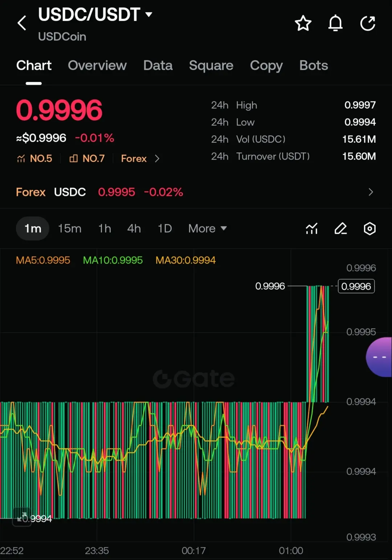This screenshot has height=560, width=392.
Task: Switch to the Chart tab
Action: pyautogui.click(x=34, y=65)
